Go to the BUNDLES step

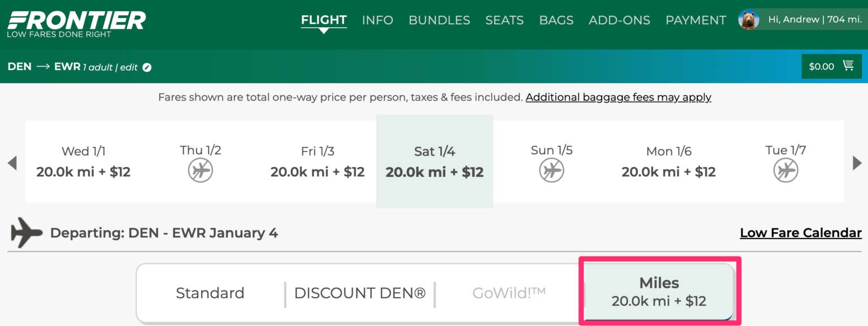click(x=439, y=20)
